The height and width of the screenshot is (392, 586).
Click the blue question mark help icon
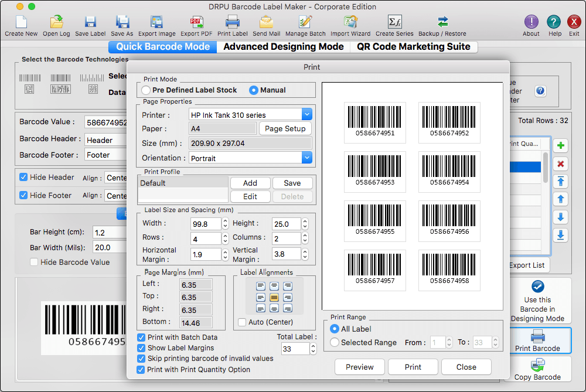(x=540, y=91)
